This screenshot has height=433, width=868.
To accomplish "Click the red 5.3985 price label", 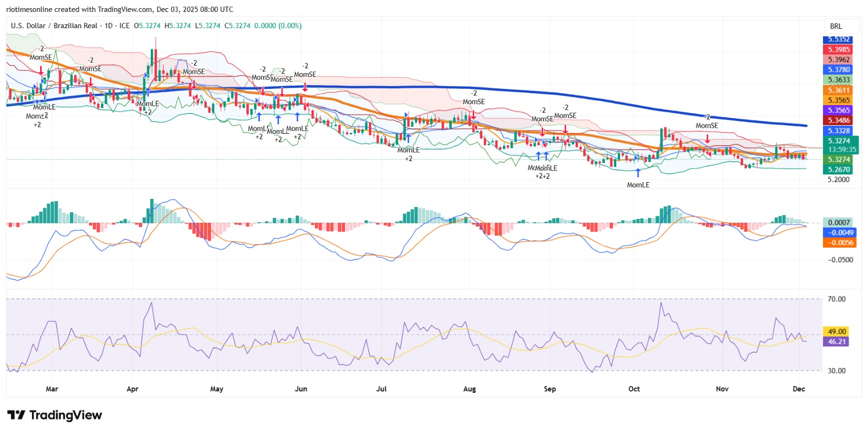I will [838, 49].
